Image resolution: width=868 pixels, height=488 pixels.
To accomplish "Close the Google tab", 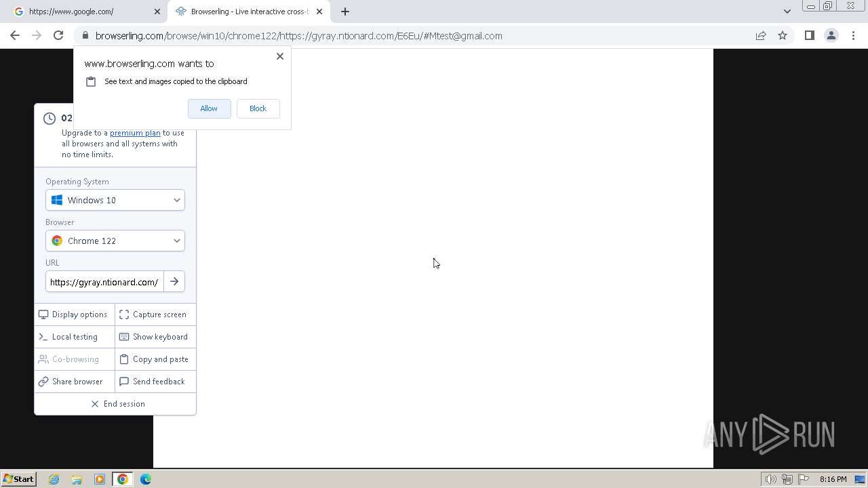I will tap(157, 12).
